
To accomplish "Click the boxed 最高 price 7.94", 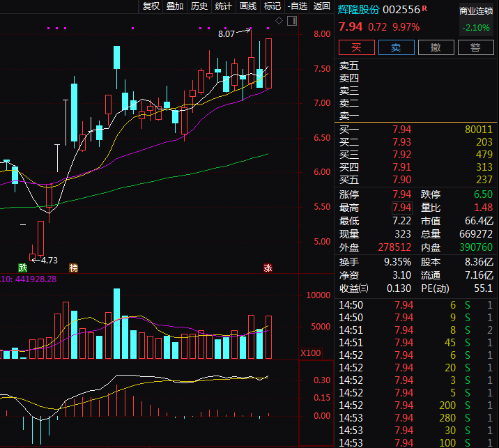I will (402, 208).
